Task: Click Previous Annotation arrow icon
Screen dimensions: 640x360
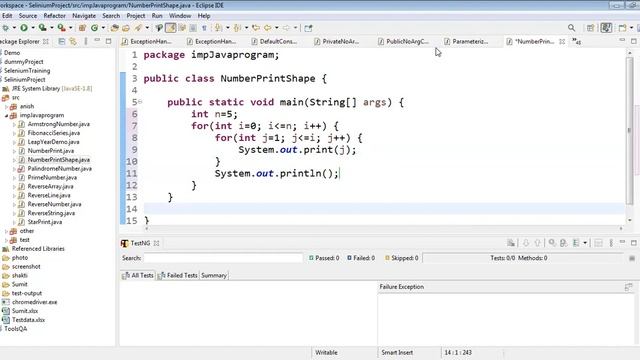Action: (237, 28)
